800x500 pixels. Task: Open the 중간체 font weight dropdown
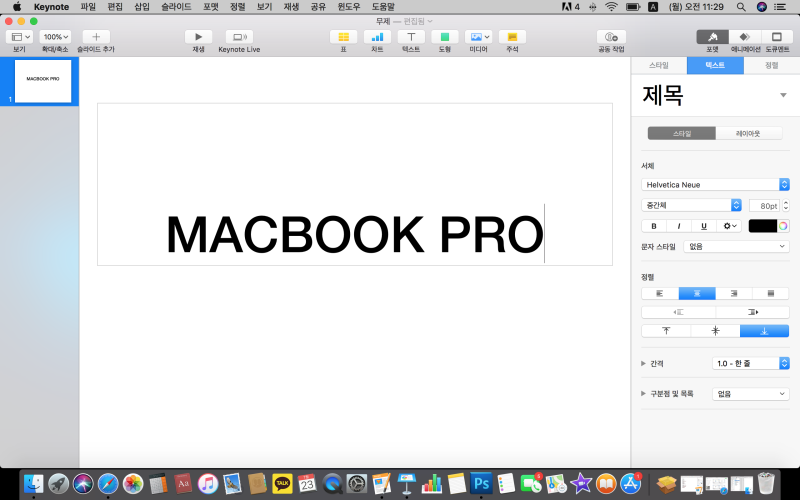pyautogui.click(x=691, y=205)
